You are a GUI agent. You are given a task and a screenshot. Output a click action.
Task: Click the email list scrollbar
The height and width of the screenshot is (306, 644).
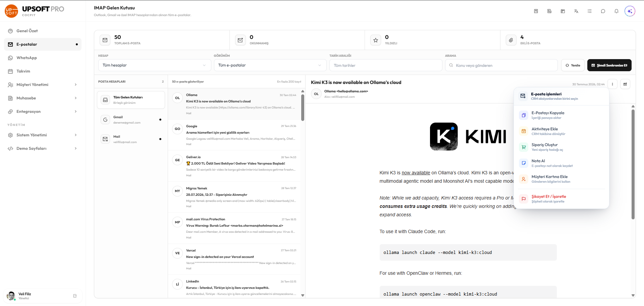[303, 107]
